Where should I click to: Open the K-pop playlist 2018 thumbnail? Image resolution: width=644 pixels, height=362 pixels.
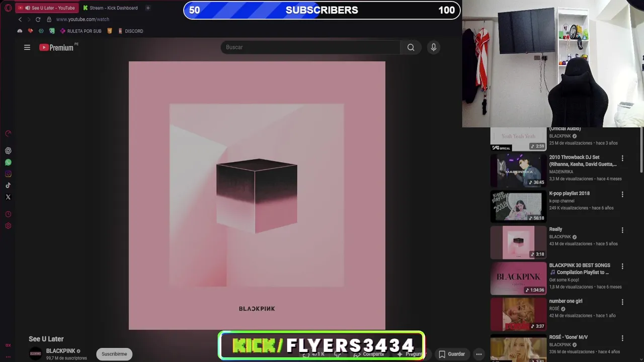point(518,206)
